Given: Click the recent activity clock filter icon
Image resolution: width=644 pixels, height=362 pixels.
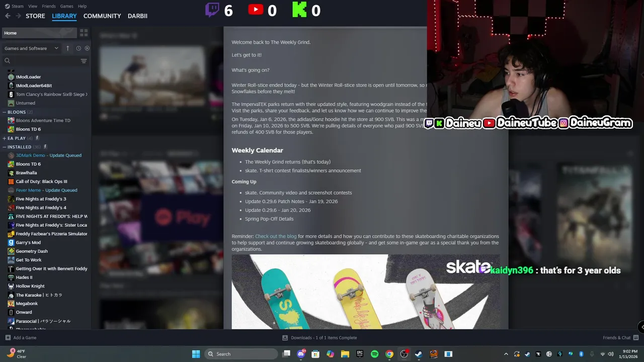Looking at the screenshot, I should 78,48.
